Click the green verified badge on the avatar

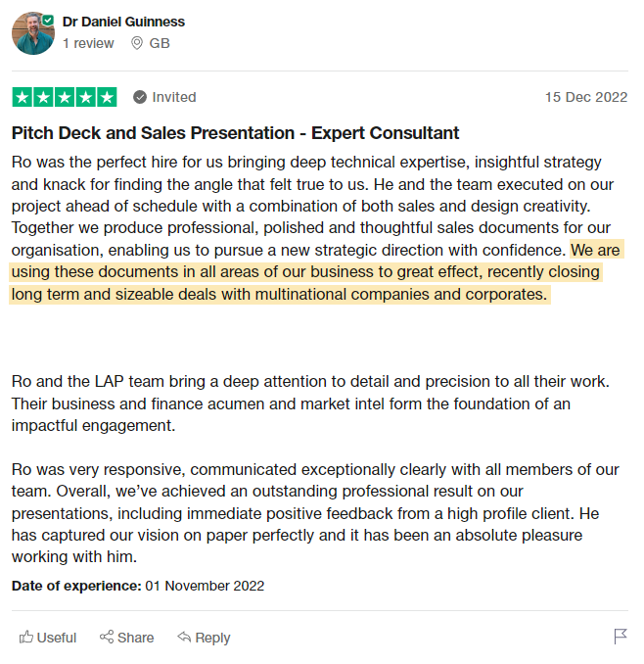(48, 19)
